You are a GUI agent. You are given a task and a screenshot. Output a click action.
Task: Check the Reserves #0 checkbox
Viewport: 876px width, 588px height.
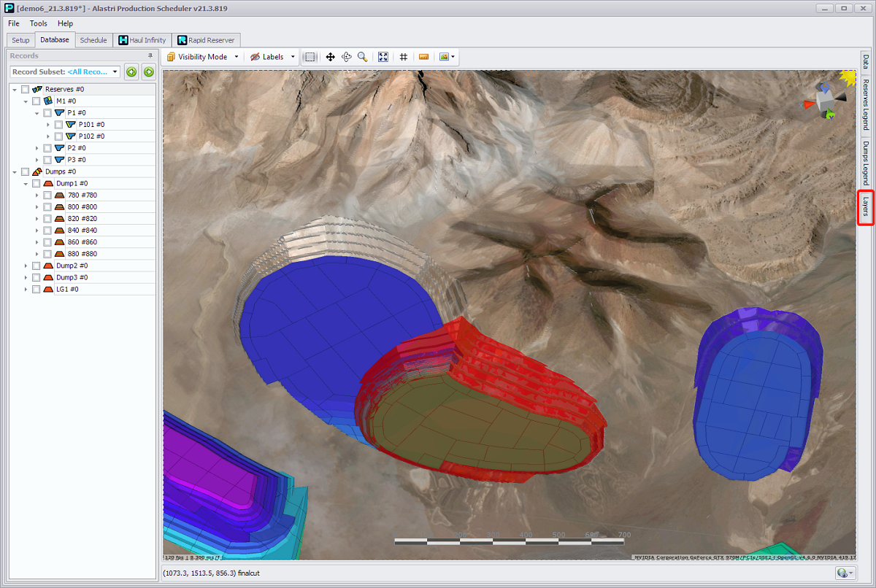coord(26,89)
